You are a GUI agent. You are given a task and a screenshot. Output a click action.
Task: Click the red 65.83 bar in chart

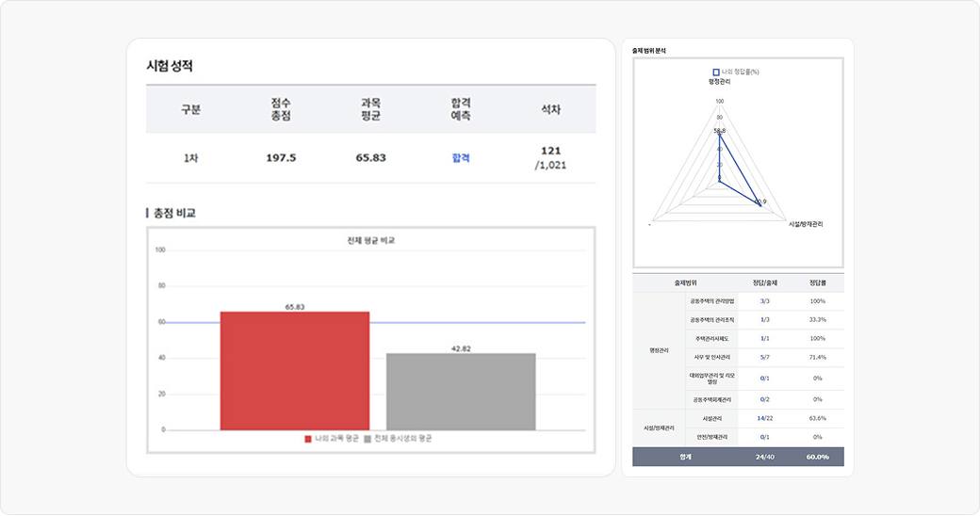tap(294, 370)
